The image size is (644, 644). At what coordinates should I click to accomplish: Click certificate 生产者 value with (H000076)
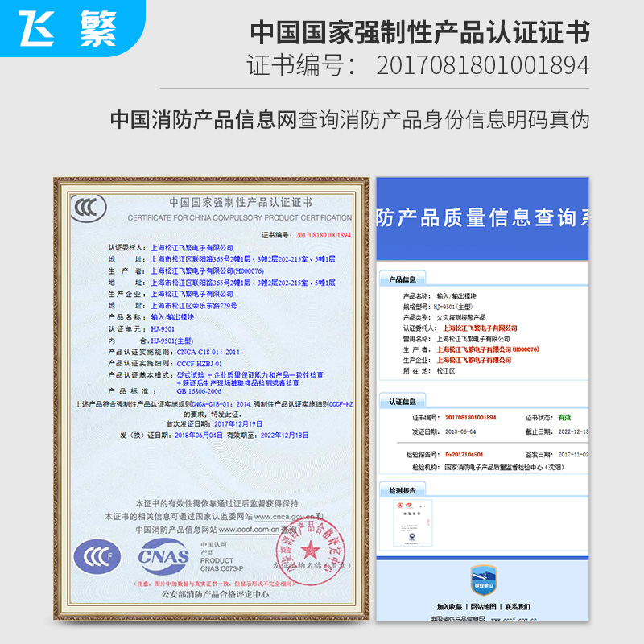pyautogui.click(x=207, y=270)
